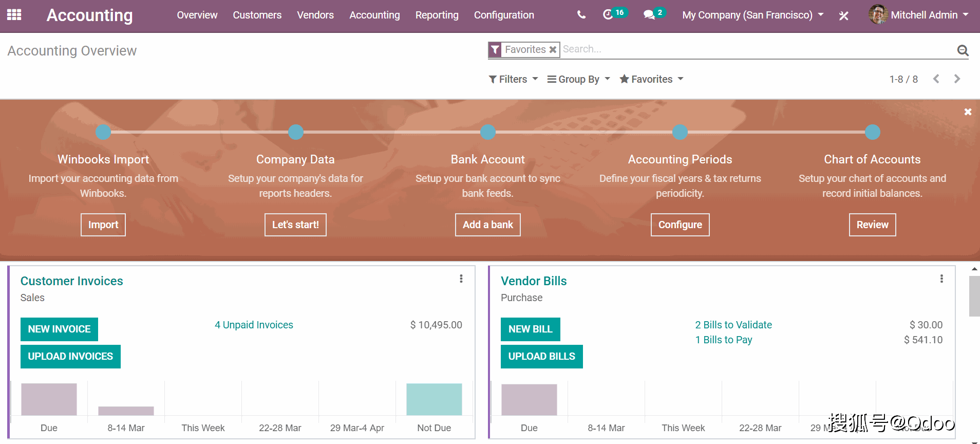The height and width of the screenshot is (444, 980).
Task: Expand the Filters dropdown
Action: [513, 79]
